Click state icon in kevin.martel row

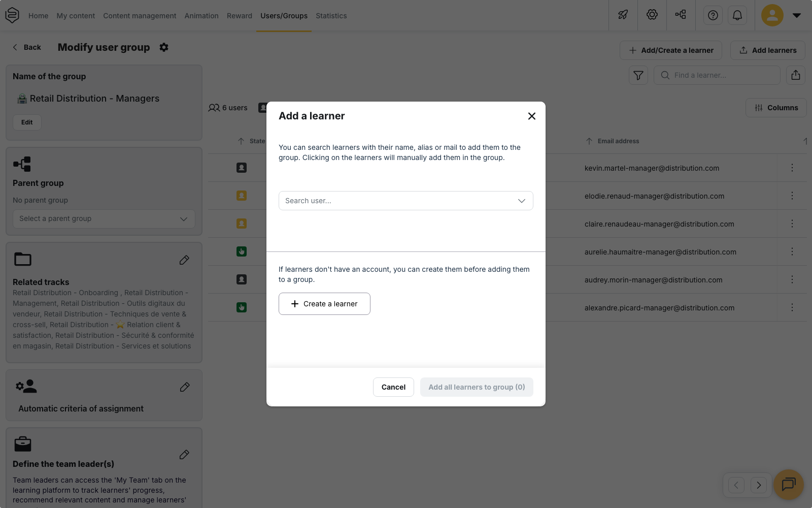tap(242, 168)
